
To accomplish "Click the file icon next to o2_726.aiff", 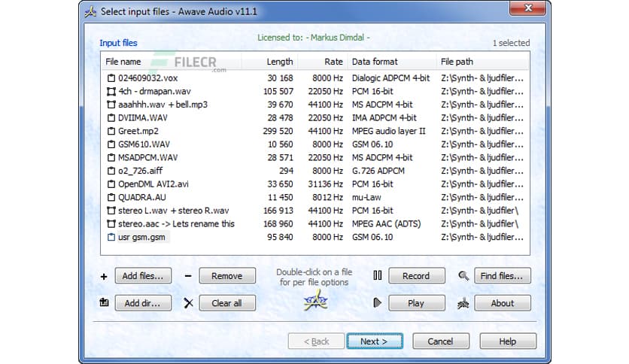I will click(111, 171).
